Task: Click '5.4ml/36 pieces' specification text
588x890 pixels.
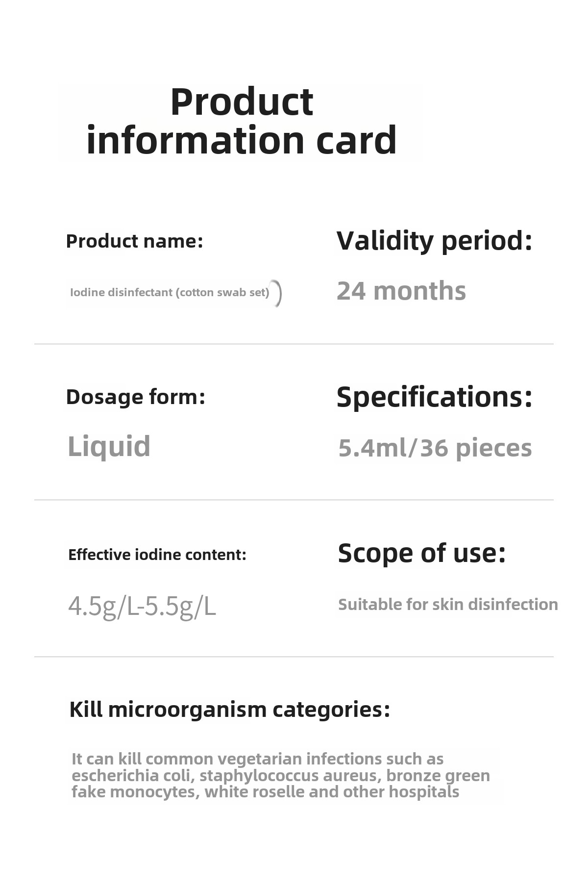Action: pos(435,448)
